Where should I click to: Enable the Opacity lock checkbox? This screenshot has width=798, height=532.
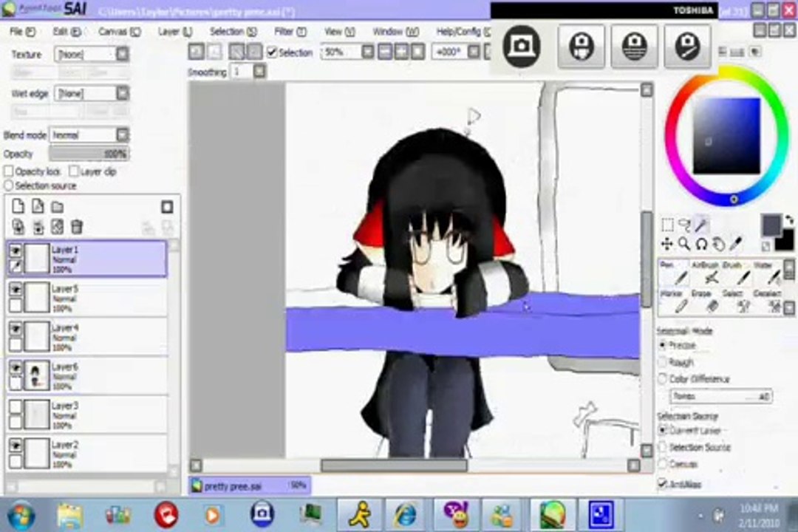(9, 171)
